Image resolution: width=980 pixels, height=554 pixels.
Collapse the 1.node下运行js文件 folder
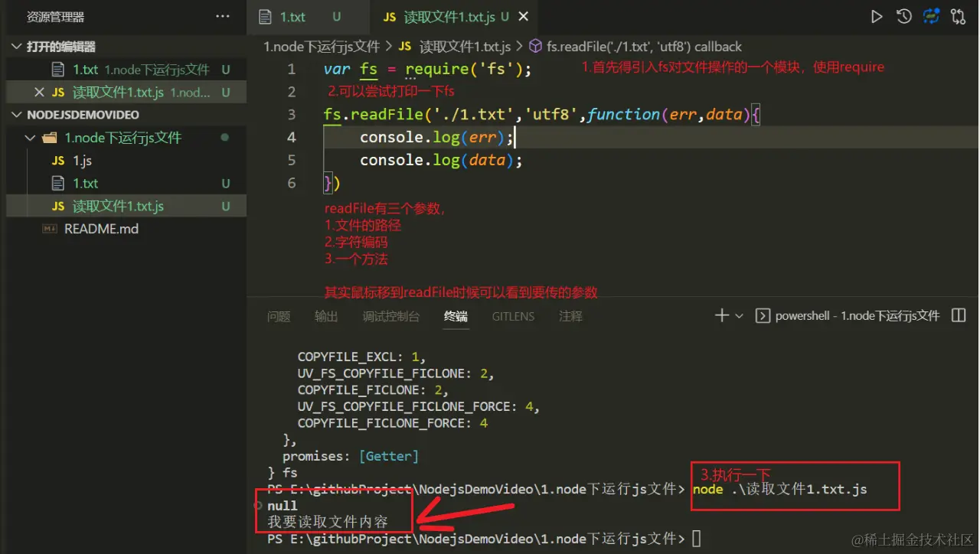(x=29, y=137)
